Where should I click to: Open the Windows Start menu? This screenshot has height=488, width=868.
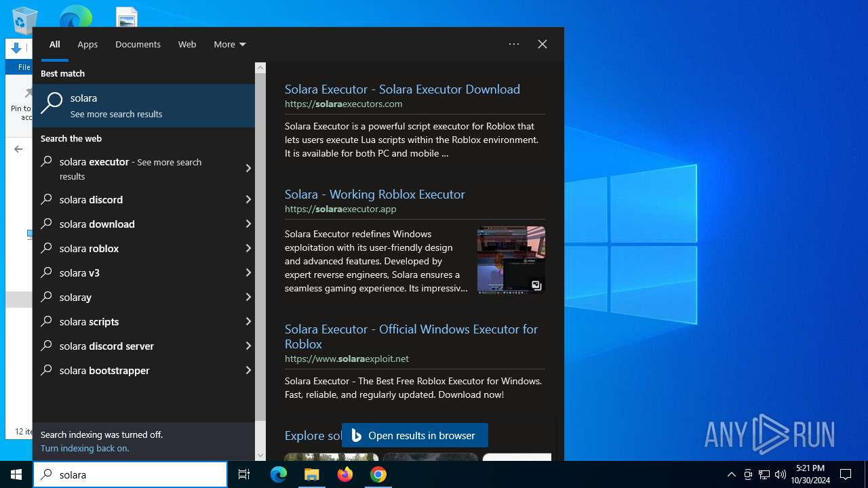pos(16,474)
